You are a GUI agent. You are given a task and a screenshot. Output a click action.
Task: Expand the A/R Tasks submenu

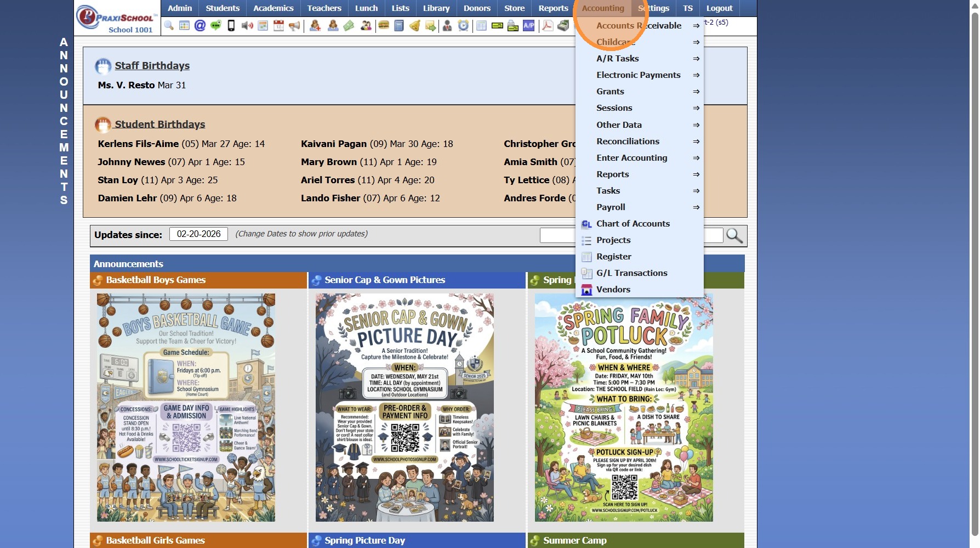coord(640,59)
